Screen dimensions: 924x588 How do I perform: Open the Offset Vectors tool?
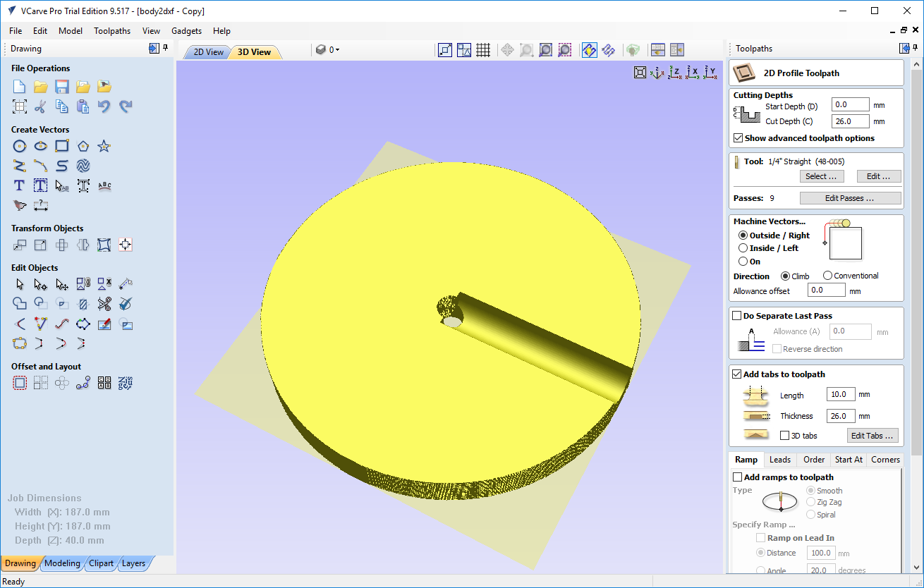tap(20, 383)
